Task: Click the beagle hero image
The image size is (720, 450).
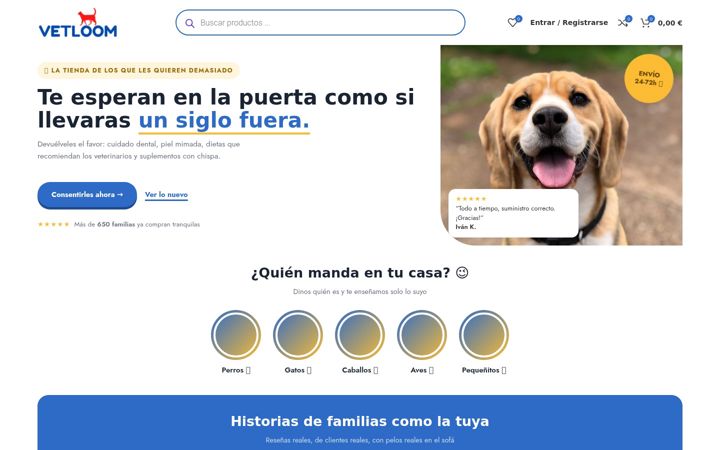Action: (x=561, y=145)
